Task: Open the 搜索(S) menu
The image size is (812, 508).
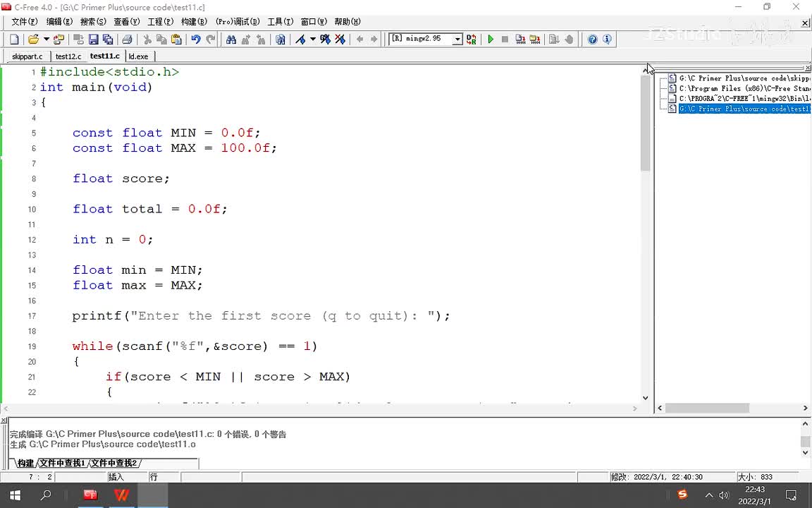Action: click(x=93, y=22)
